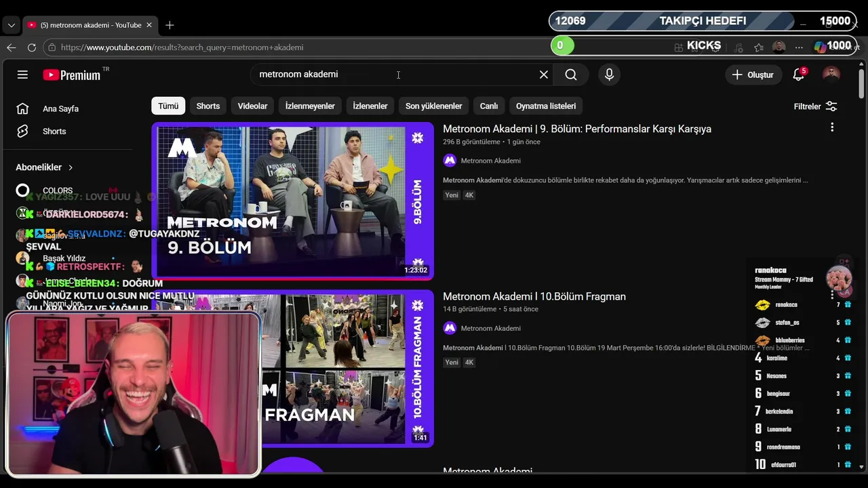
Task: Open the tab search dropdown arrow
Action: click(x=11, y=25)
